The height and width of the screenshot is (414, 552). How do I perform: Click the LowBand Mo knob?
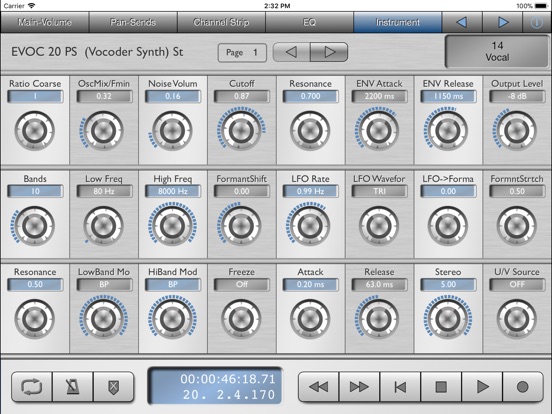tap(104, 319)
